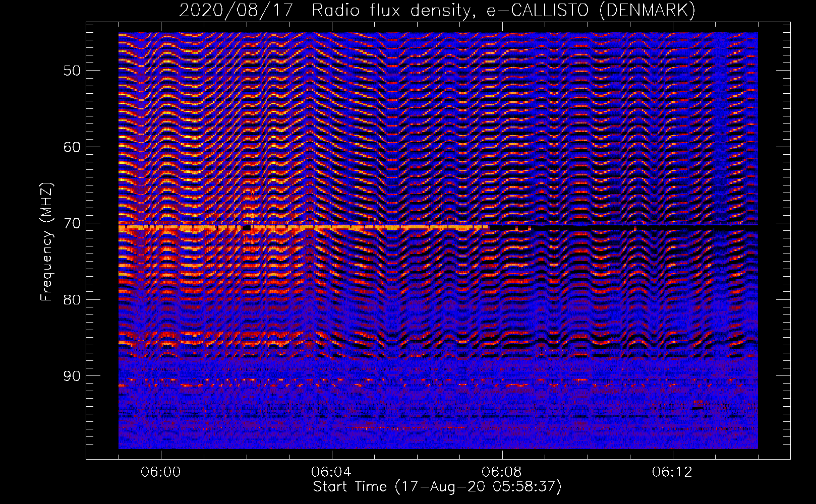The image size is (816, 504).
Task: Click the bright orange band at 70 MHz
Action: (x=304, y=228)
